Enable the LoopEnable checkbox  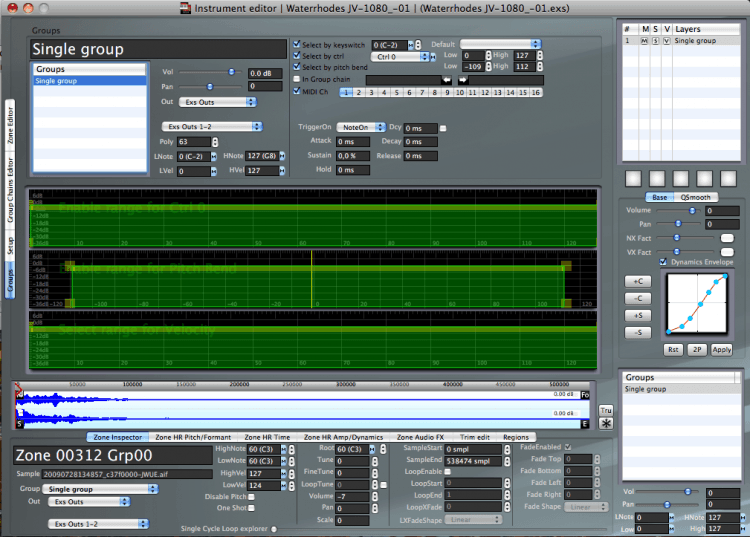click(448, 471)
